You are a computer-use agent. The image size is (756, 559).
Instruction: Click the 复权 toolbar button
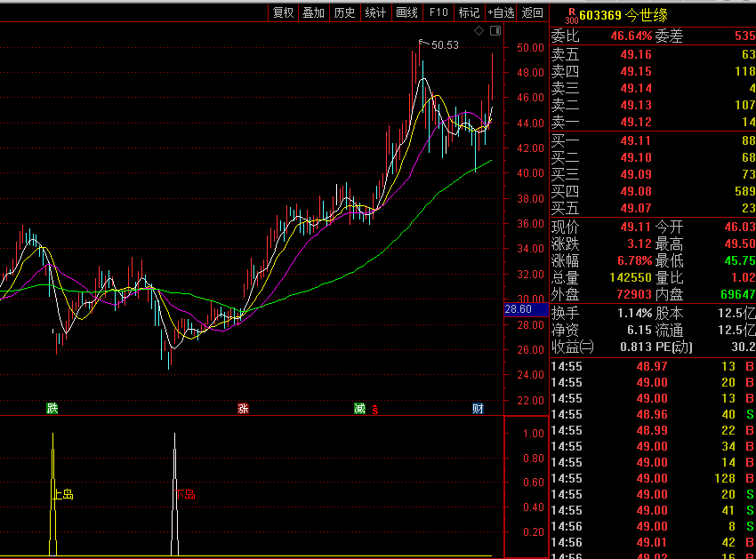click(283, 12)
